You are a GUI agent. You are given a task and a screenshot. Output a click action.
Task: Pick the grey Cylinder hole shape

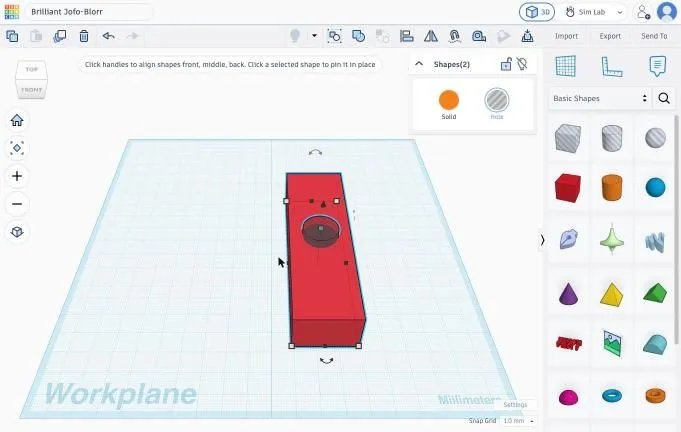coord(612,138)
